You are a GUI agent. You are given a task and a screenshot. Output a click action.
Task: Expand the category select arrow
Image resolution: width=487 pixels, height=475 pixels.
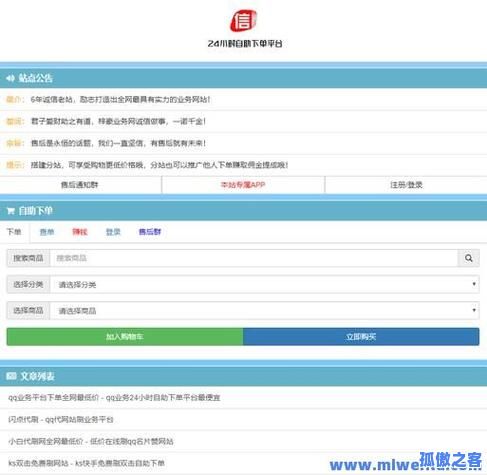pyautogui.click(x=474, y=284)
